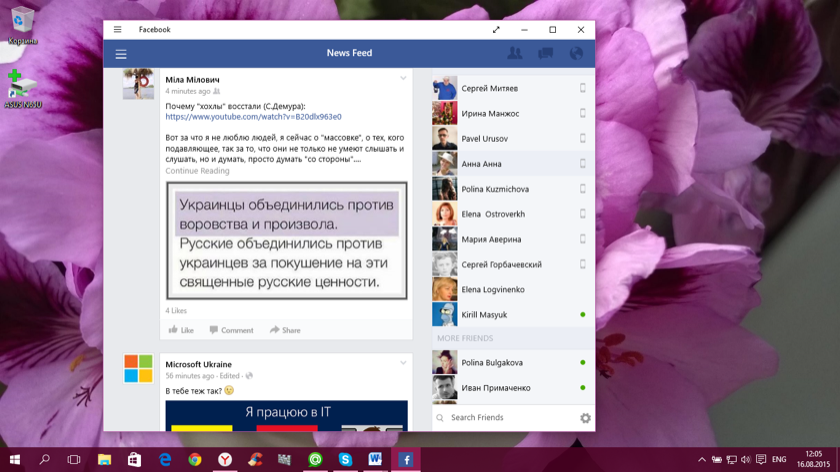Image resolution: width=840 pixels, height=472 pixels.
Task: Launch Google Chrome from the taskbar
Action: point(195,459)
